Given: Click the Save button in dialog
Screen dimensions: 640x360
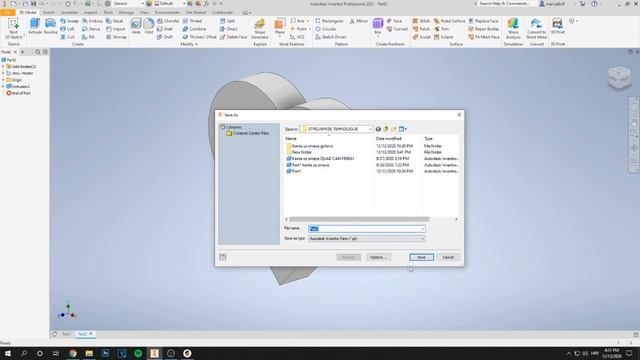Looking at the screenshot, I should (421, 257).
